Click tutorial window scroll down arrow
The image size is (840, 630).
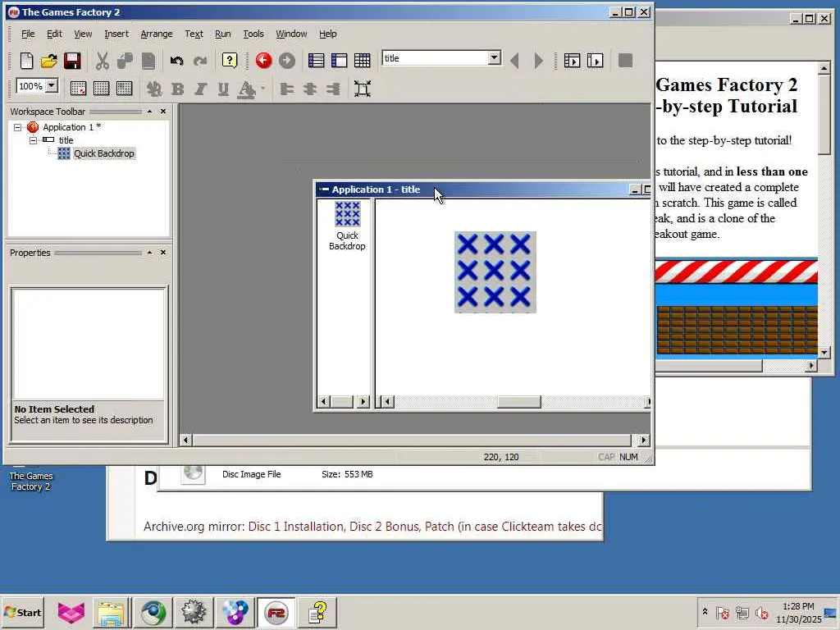(x=824, y=353)
